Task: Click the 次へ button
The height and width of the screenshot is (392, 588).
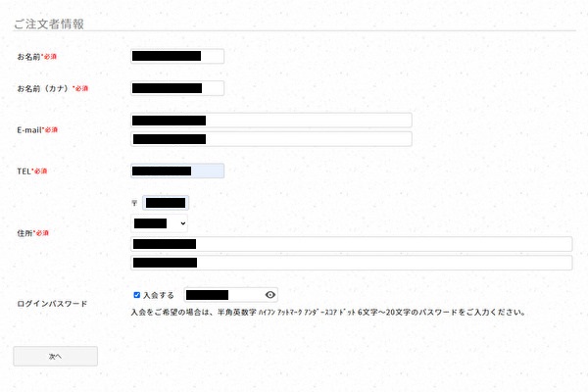Action: (56, 356)
